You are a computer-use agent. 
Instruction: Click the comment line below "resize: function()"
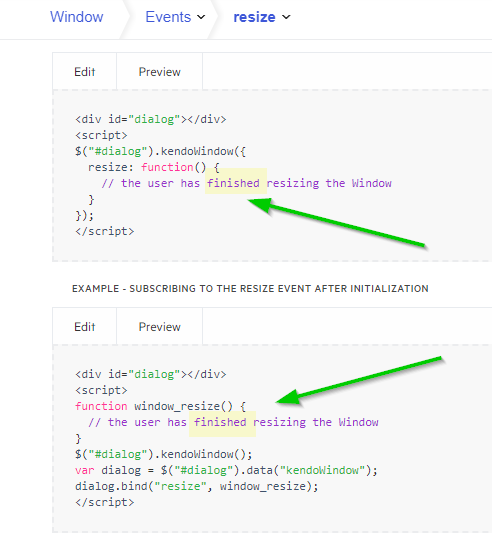(x=247, y=183)
